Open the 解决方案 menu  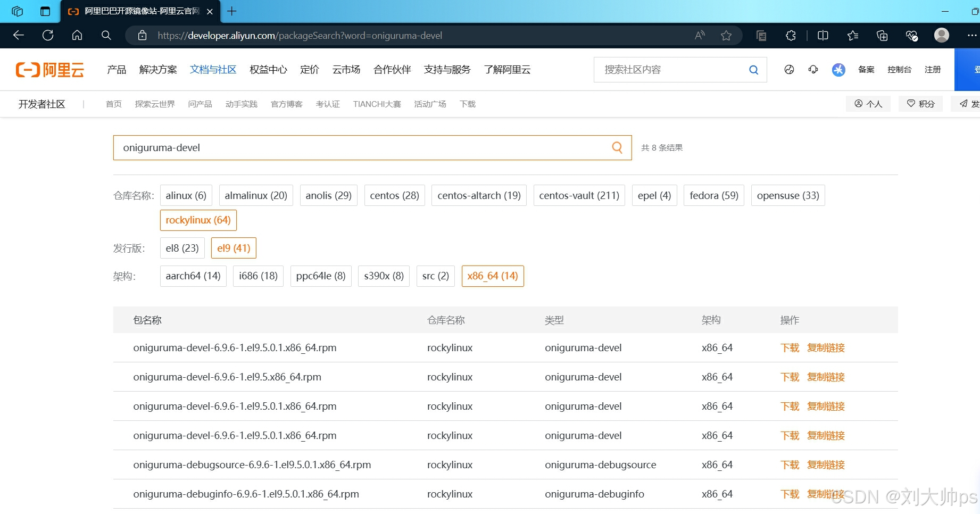[x=158, y=70]
